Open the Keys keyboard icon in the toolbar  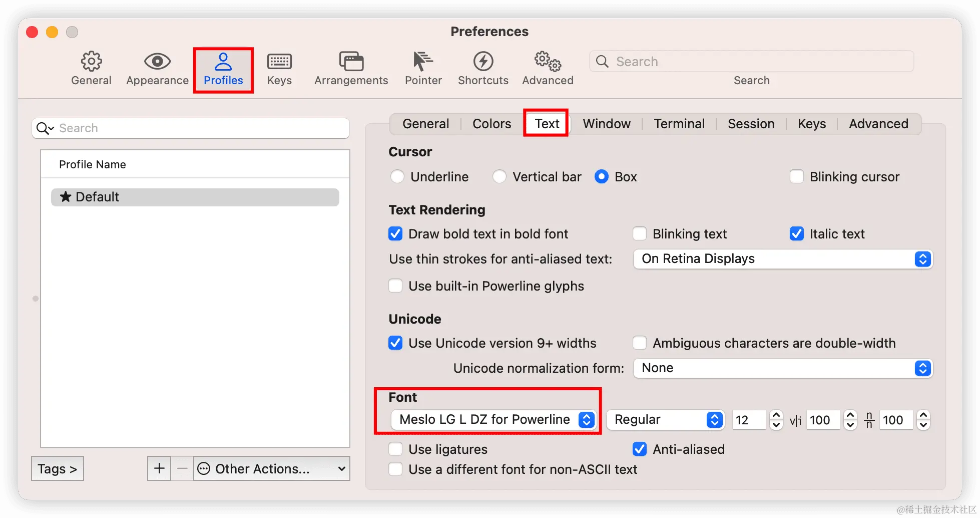(x=279, y=62)
